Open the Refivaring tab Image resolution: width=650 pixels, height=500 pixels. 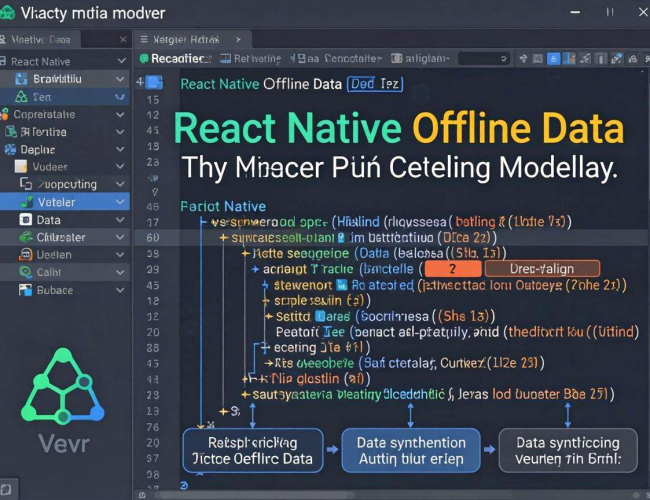pyautogui.click(x=257, y=59)
